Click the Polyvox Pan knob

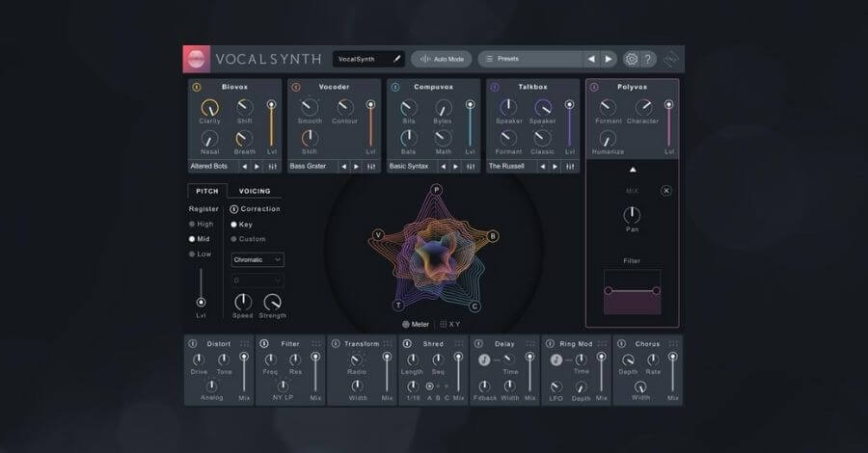point(632,215)
